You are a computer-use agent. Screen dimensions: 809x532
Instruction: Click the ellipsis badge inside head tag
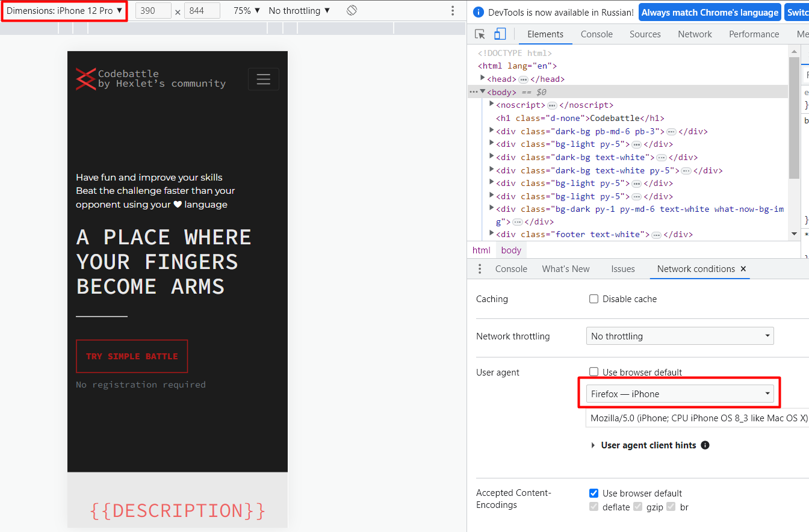(x=524, y=79)
